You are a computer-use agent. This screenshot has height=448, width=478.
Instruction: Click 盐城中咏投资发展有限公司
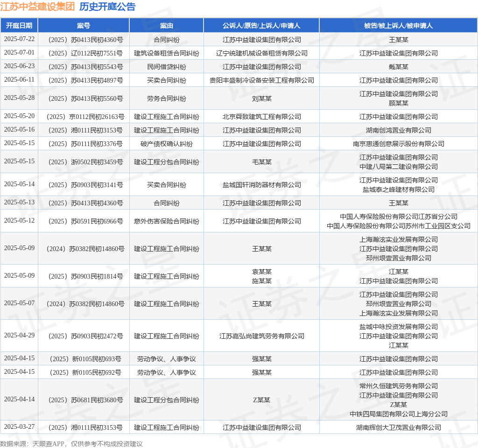pos(399,327)
